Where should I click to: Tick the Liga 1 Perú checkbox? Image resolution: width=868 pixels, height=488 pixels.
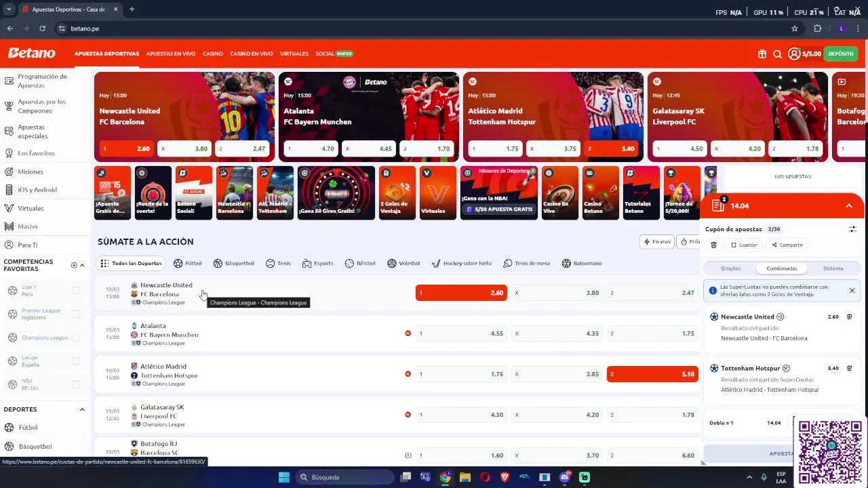click(76, 290)
